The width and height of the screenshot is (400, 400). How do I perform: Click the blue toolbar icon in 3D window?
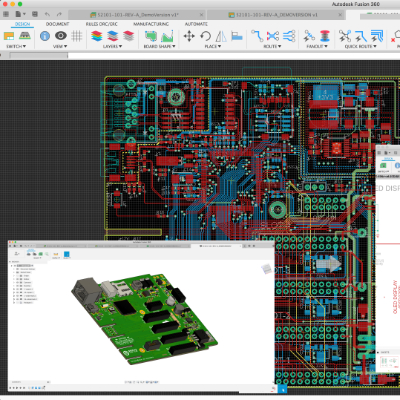pyautogui.click(x=66, y=255)
